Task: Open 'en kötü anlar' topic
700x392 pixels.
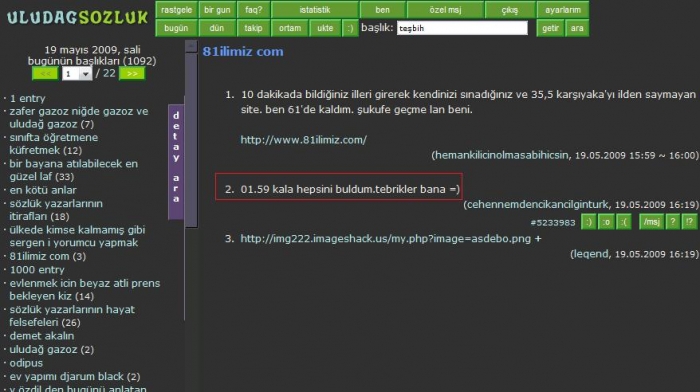Action: pyautogui.click(x=43, y=190)
